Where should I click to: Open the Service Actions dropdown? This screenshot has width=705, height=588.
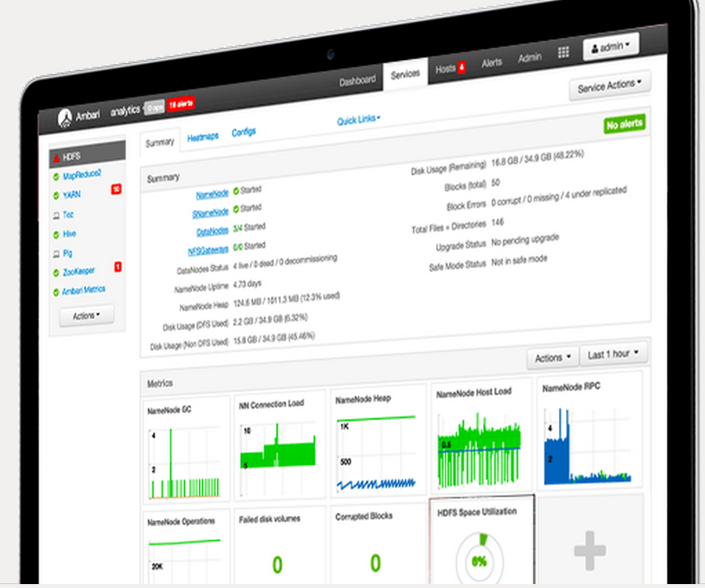[609, 85]
